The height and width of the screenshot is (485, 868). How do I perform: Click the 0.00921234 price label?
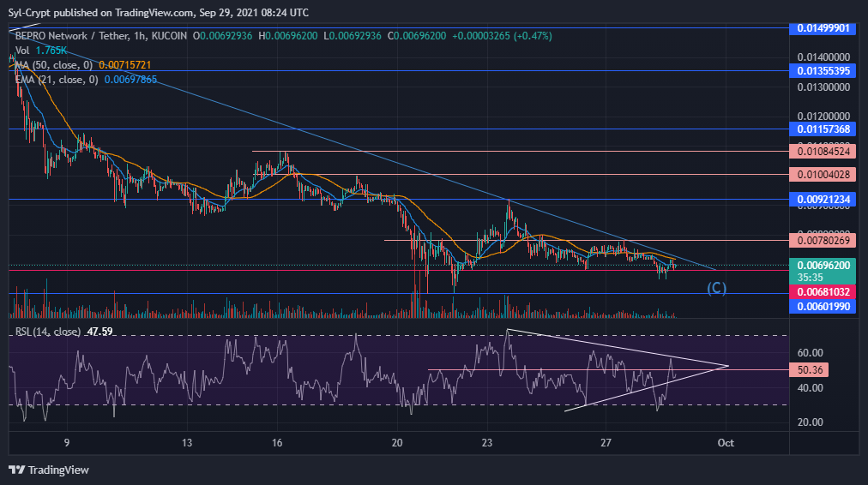[x=823, y=199]
